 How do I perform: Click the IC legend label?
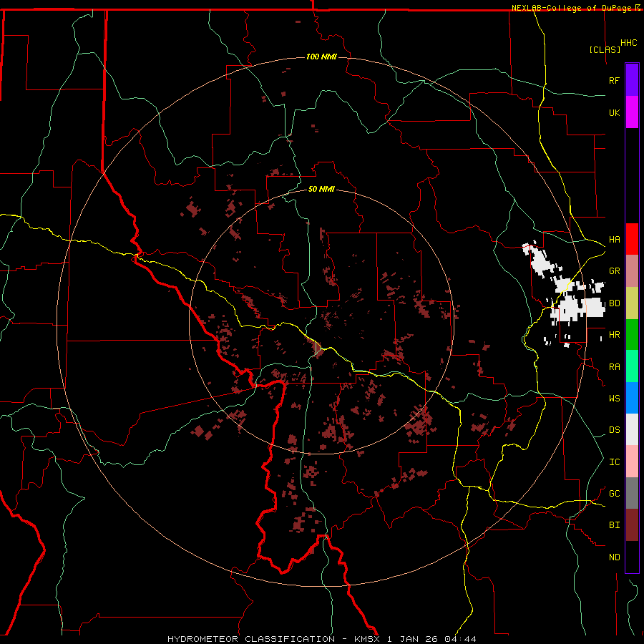[x=614, y=462]
